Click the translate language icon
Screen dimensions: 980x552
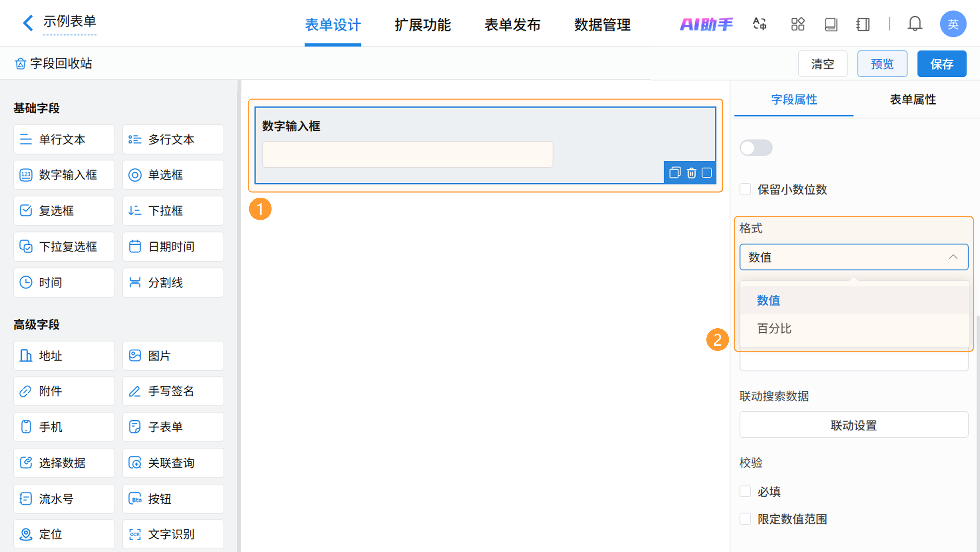pyautogui.click(x=759, y=24)
